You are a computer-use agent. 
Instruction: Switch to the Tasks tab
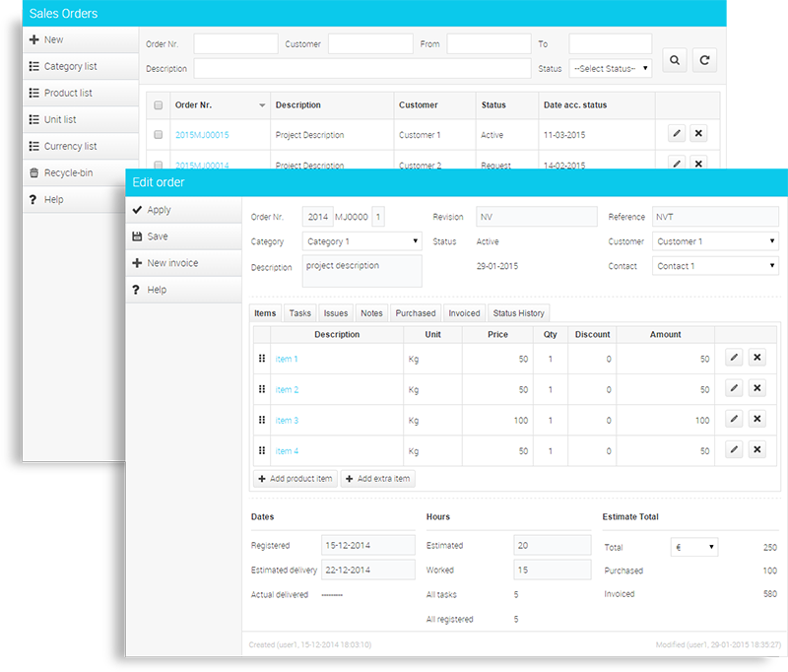tap(300, 313)
